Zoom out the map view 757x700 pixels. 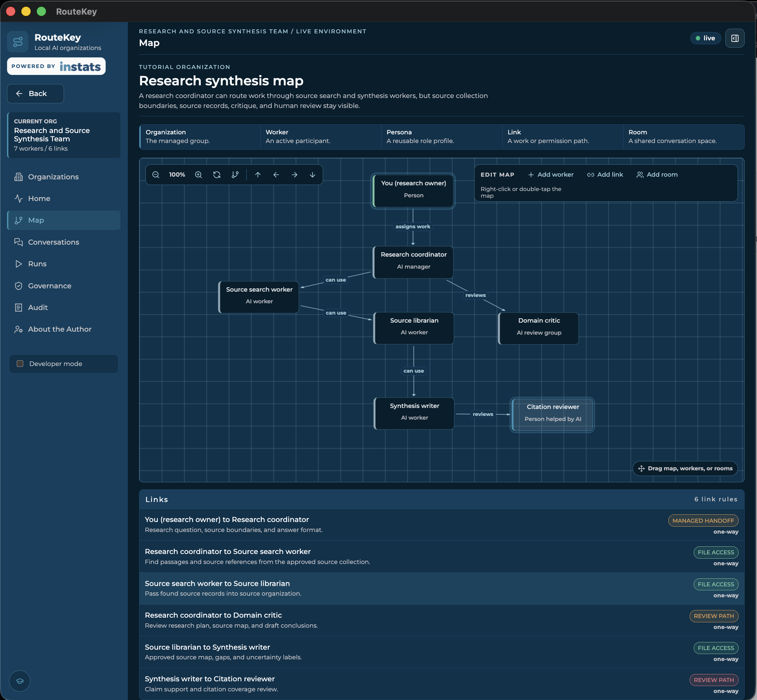coord(156,175)
